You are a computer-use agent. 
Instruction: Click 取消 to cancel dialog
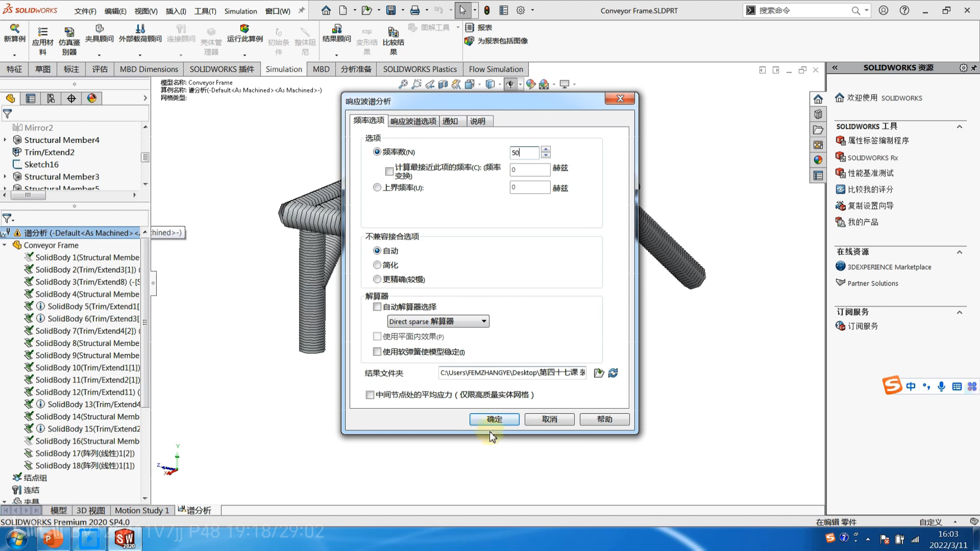[x=549, y=419]
